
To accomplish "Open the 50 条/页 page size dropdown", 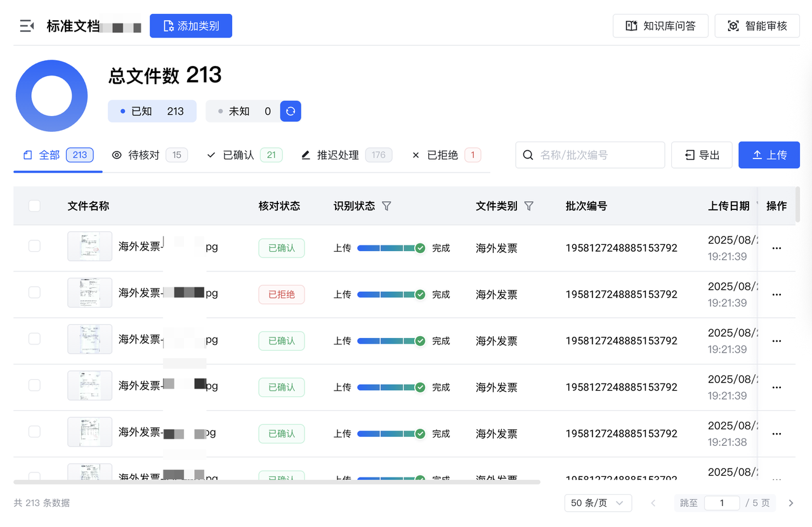I will (598, 503).
